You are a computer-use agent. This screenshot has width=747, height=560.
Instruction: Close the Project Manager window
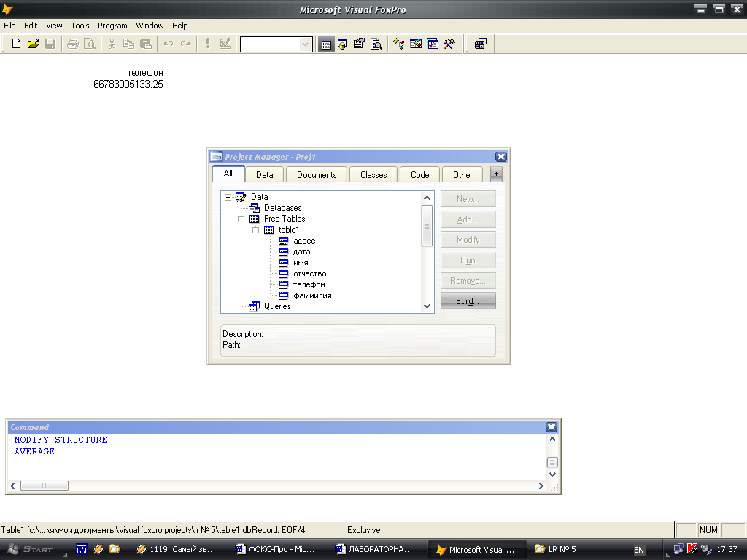[500, 157]
